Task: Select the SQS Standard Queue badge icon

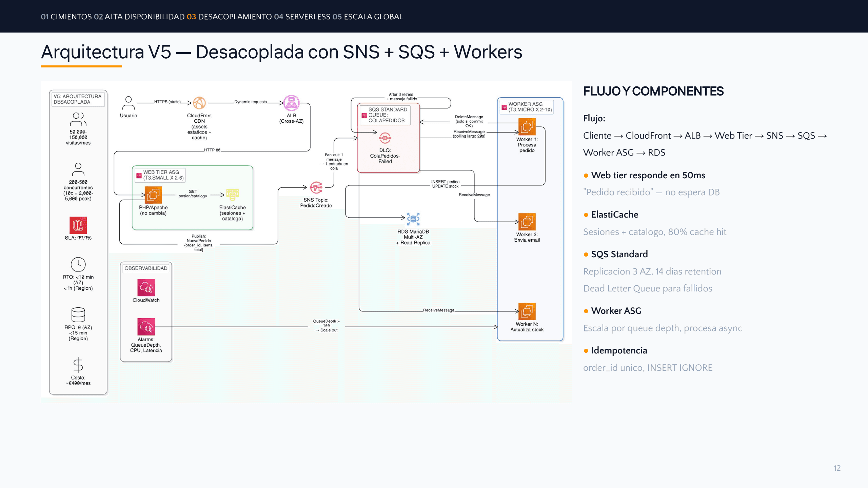Action: 364,115
